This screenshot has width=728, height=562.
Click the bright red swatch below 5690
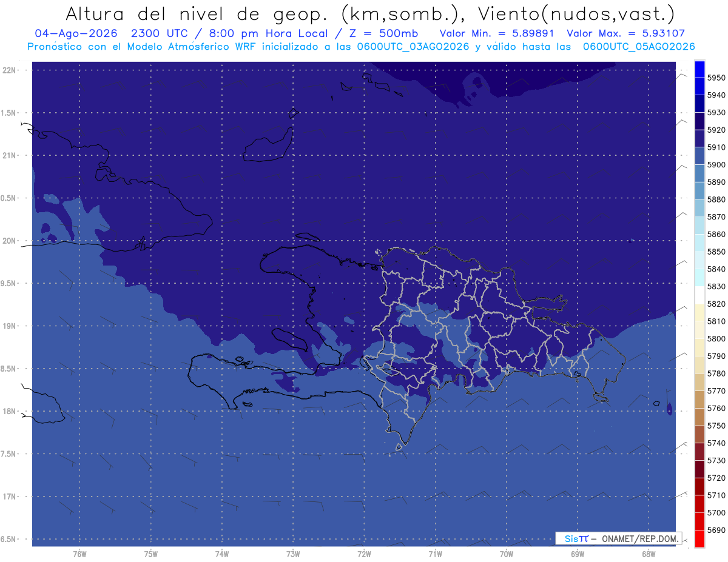click(x=699, y=538)
